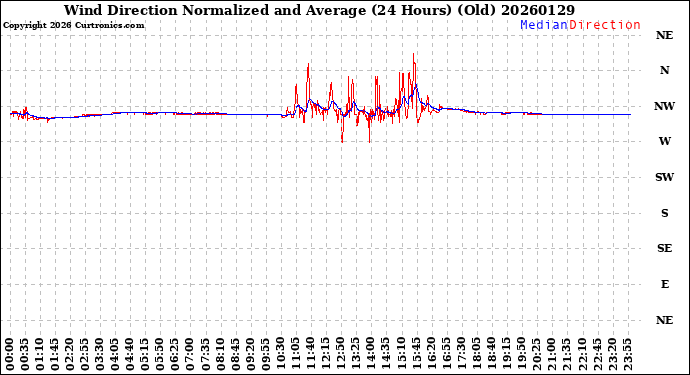Viewport: 690px width, 375px height.
Task: Click the Copyright 2026 Curtronics.com text
Action: click(x=73, y=25)
